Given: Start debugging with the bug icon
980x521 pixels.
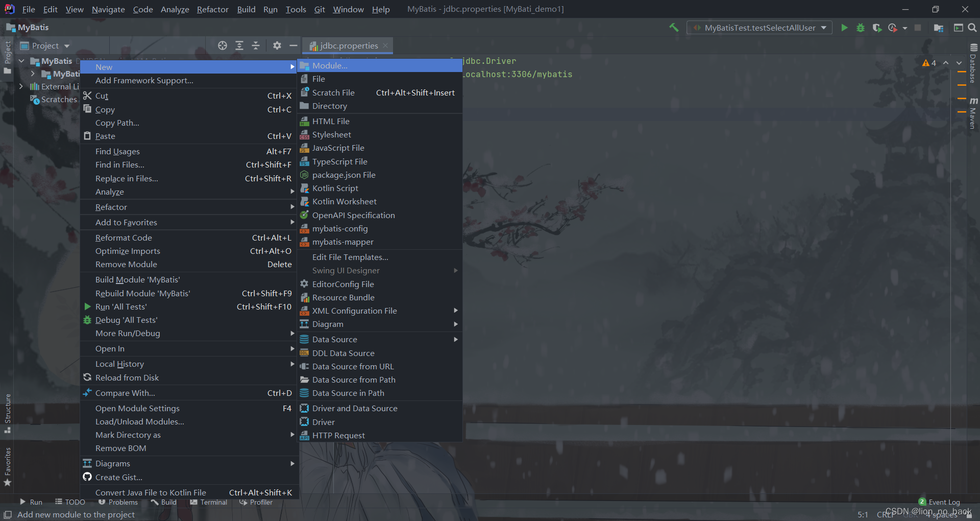Looking at the screenshot, I should pyautogui.click(x=861, y=28).
